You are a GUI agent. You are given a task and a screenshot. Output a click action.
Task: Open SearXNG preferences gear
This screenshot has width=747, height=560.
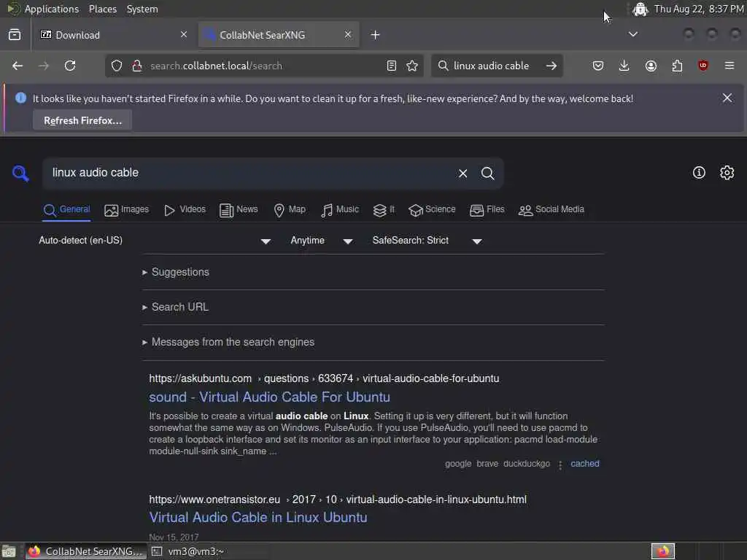pyautogui.click(x=727, y=172)
